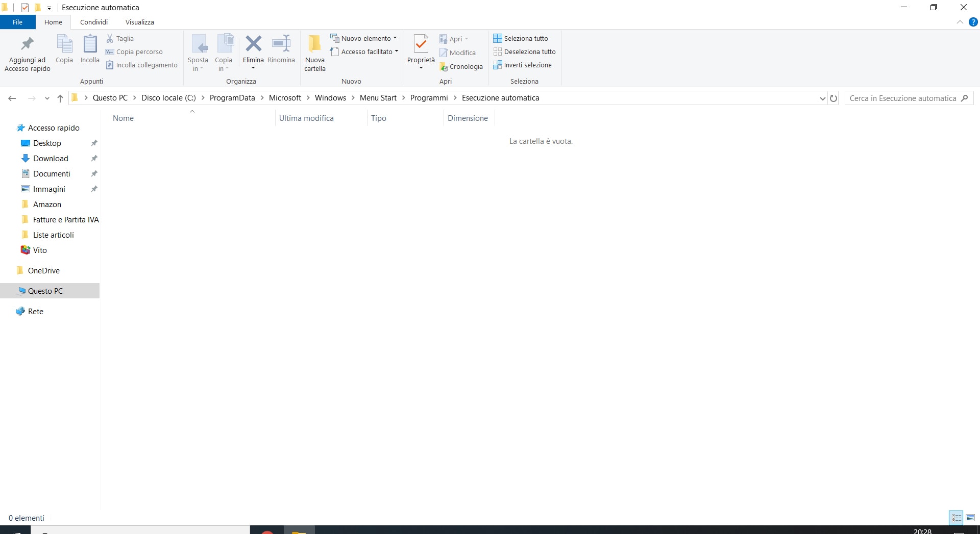Switch to the Visualizza tab
This screenshot has width=980, height=534.
click(x=139, y=22)
